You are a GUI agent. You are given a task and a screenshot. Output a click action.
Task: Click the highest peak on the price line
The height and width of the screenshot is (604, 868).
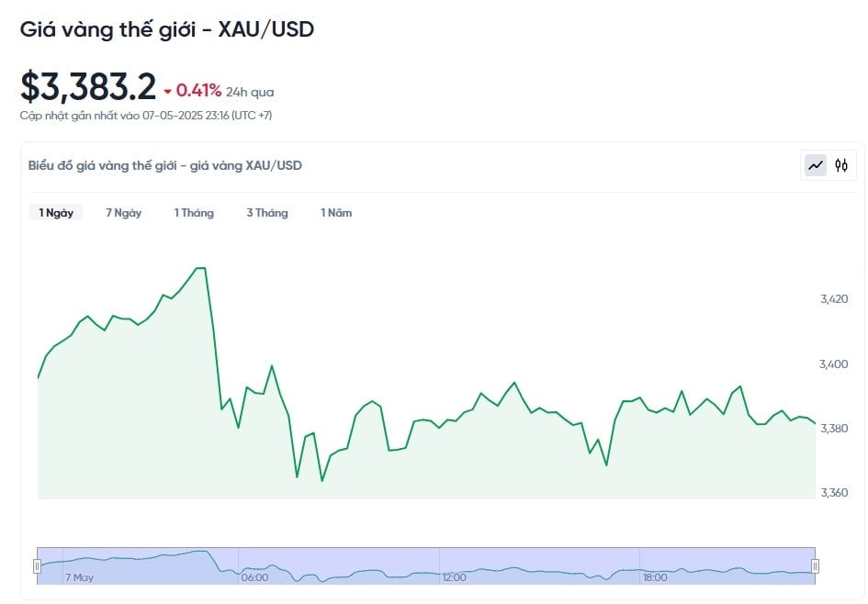(x=201, y=268)
